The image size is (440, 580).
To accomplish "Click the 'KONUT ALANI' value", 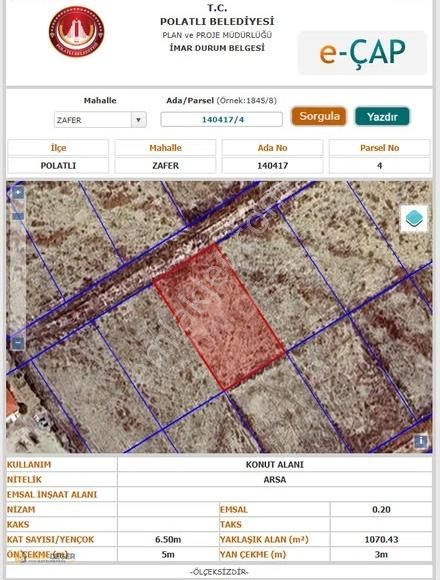I will tap(275, 465).
